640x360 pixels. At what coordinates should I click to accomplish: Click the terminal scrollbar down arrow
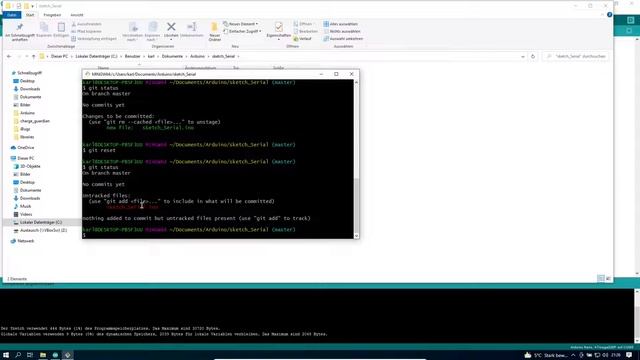click(x=356, y=236)
